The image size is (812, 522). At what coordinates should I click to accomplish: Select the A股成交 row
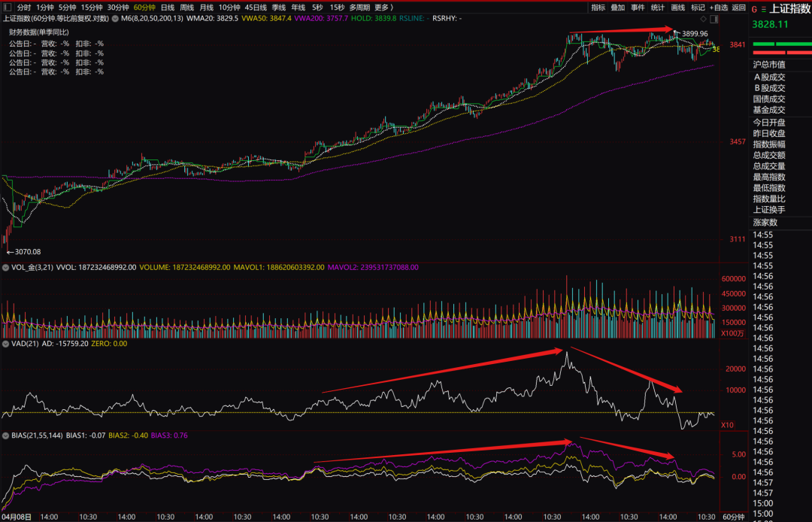click(x=769, y=77)
